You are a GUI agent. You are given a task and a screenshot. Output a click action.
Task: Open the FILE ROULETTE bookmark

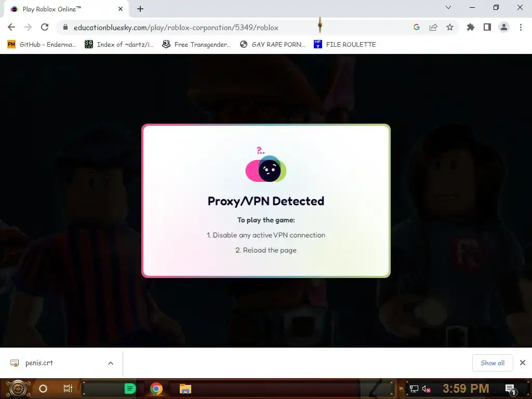point(345,45)
